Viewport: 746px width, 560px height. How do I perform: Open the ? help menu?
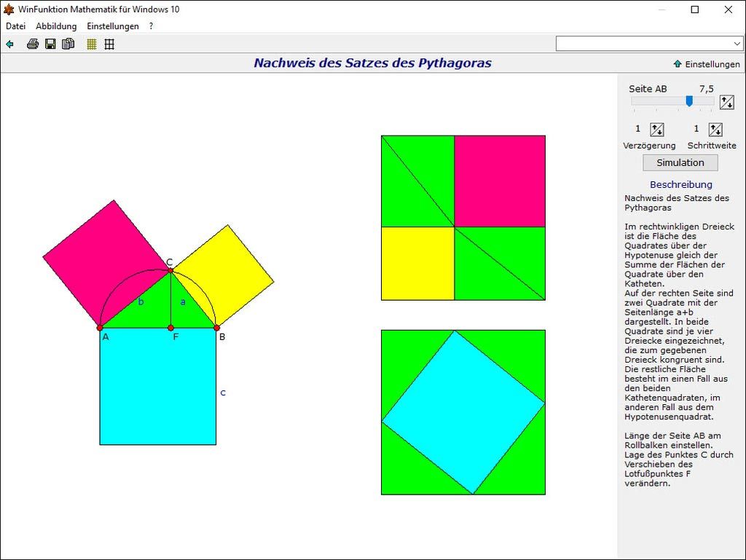(151, 26)
